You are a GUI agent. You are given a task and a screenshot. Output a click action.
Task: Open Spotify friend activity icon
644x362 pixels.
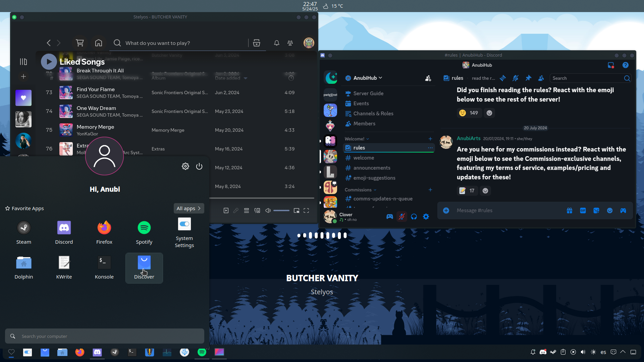290,43
